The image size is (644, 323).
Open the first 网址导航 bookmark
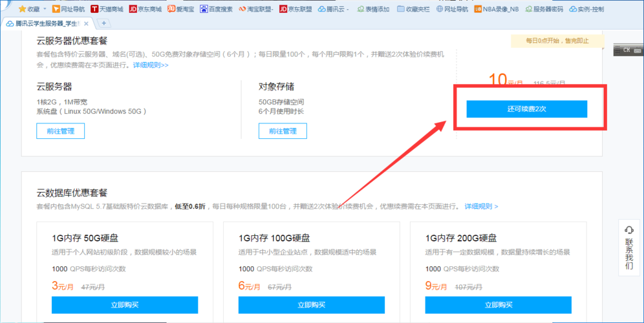[x=69, y=8]
